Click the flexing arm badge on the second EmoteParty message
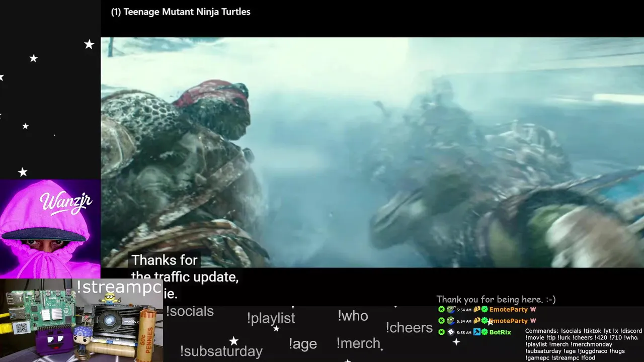 point(477,320)
